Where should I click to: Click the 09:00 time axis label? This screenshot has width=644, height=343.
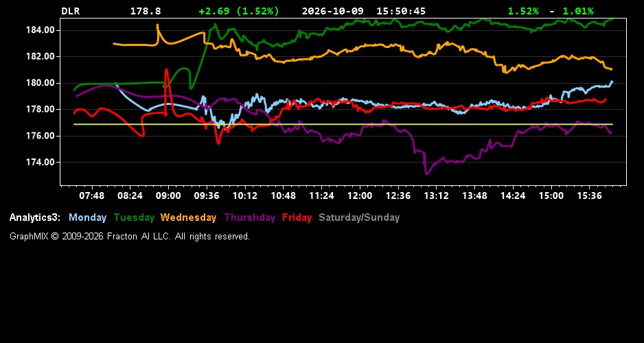[168, 196]
